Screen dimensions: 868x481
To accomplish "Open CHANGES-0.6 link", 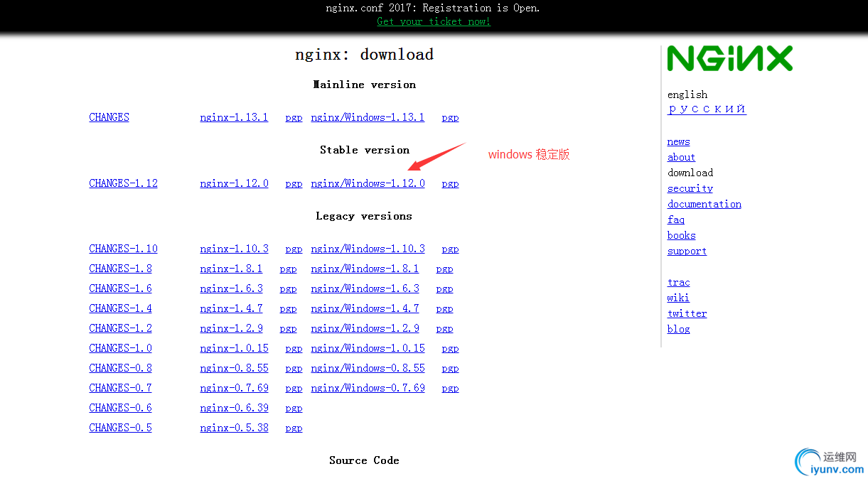I will tap(120, 408).
